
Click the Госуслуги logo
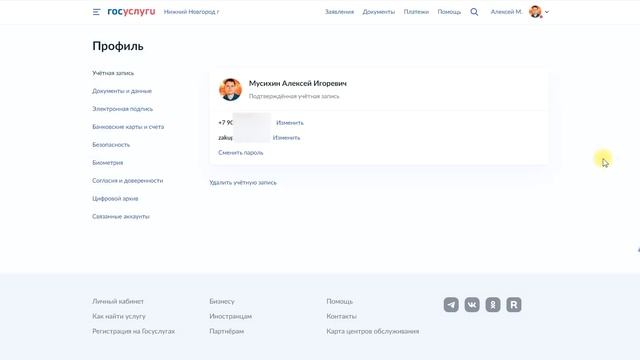131,12
